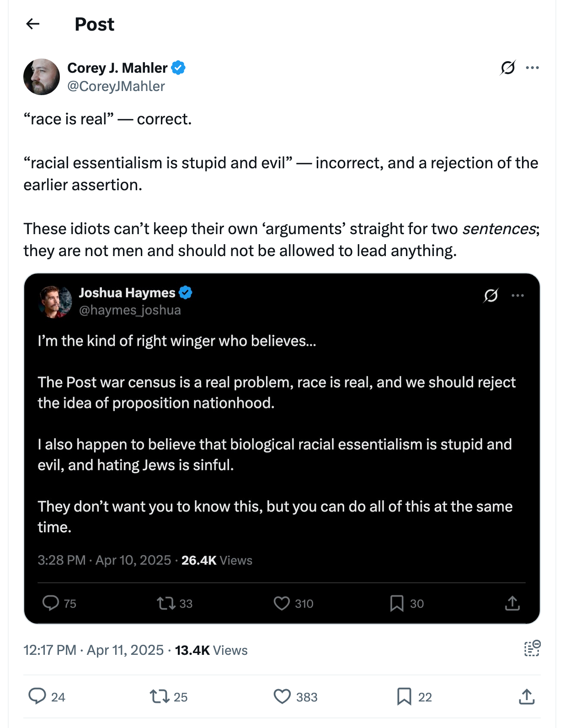Viewport: 565px width, 728px height.
Task: Bookmark the main post with 22 bookmarks
Action: (404, 696)
